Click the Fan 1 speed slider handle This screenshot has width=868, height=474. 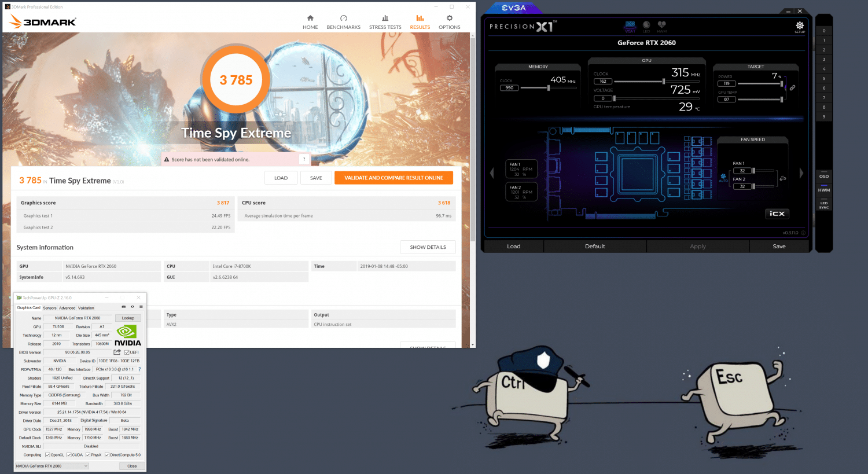click(753, 171)
